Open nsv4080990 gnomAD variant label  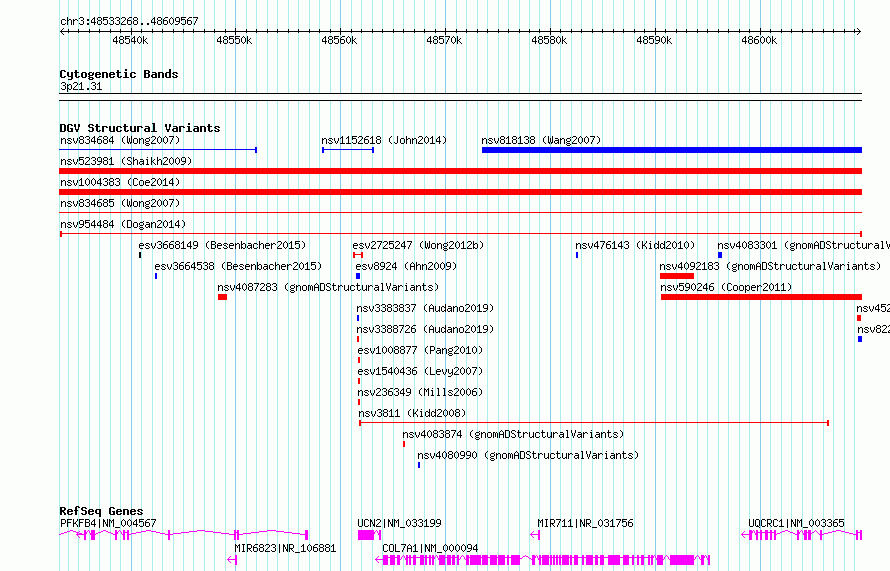tap(528, 455)
